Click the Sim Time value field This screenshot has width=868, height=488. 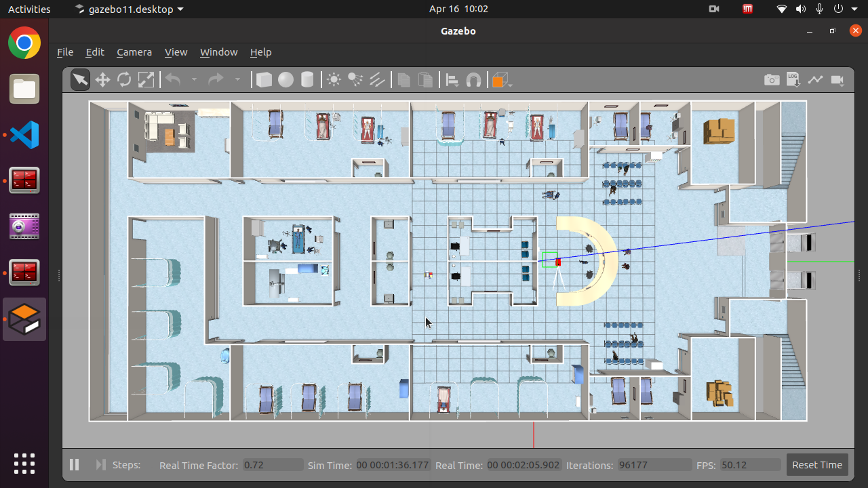tap(393, 465)
